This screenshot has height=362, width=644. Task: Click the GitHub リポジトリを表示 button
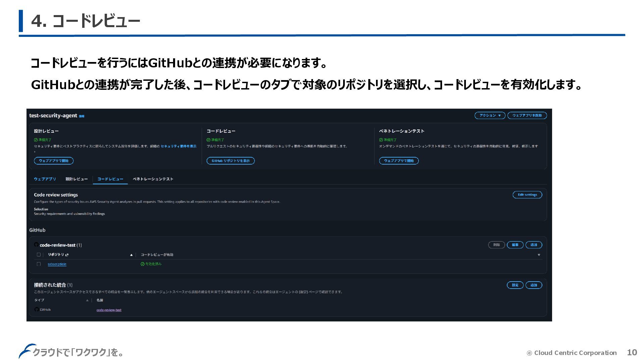click(x=230, y=161)
